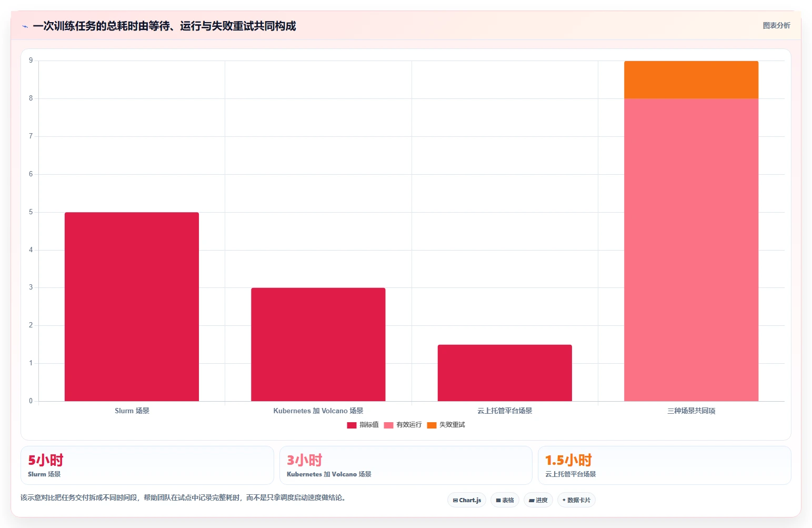Click the y-axis value 5
The width and height of the screenshot is (812, 528).
(31, 212)
